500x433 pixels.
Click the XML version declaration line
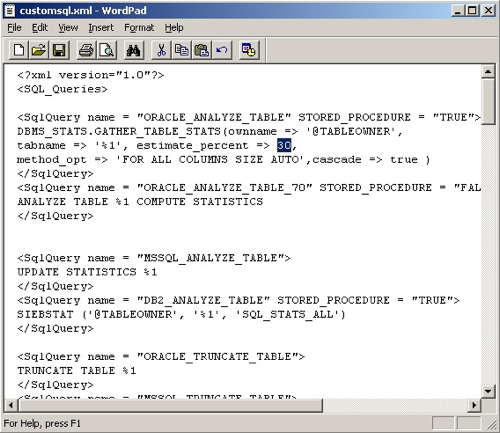point(90,75)
